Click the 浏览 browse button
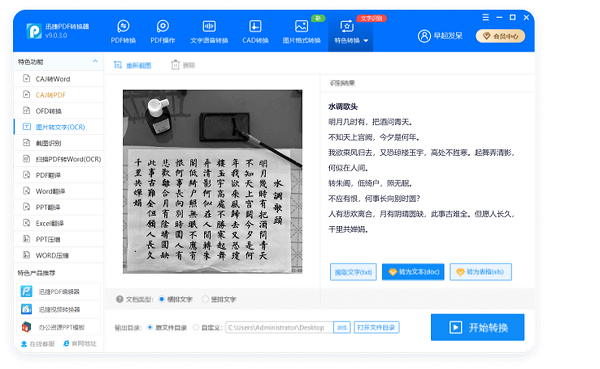Viewport: 600px width, 369px height. (342, 327)
